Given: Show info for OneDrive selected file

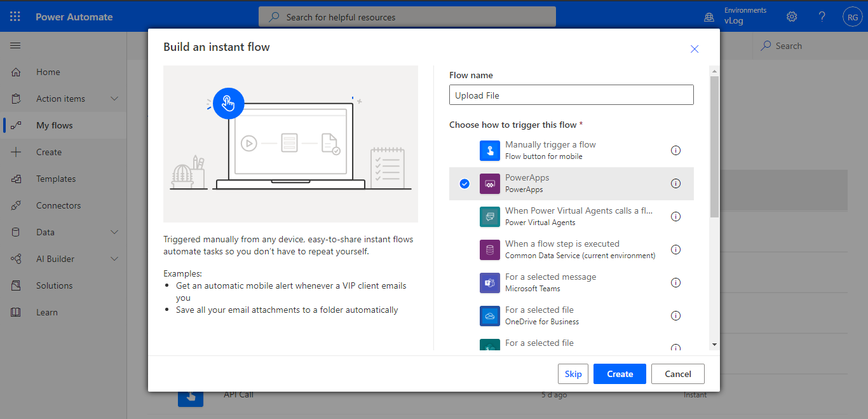Looking at the screenshot, I should 675,316.
